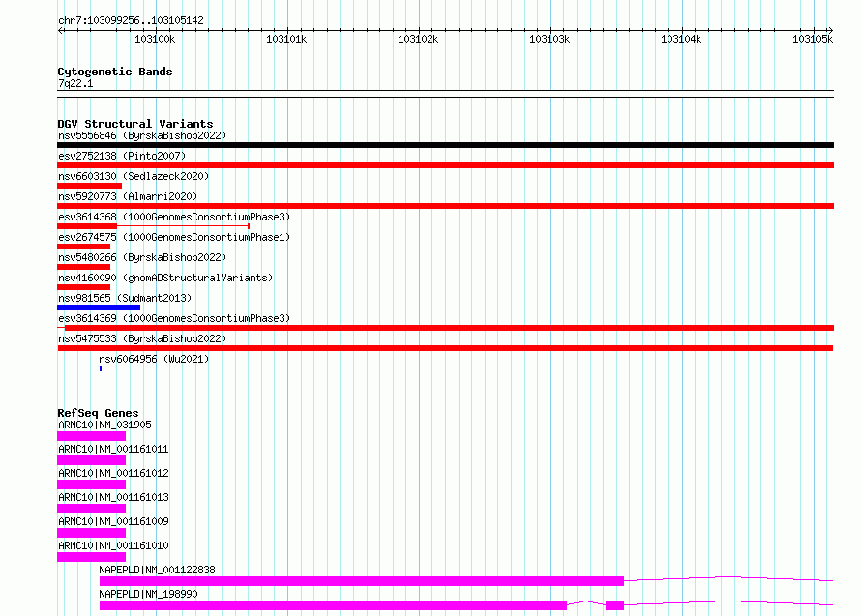Click the magenta exon bar of ARMC10|NM_031905
Screen dimensions: 861x616
[91, 436]
